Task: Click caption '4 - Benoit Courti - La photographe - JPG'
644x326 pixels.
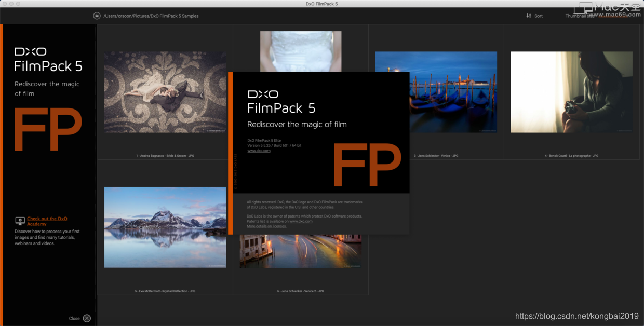Action: coord(572,156)
